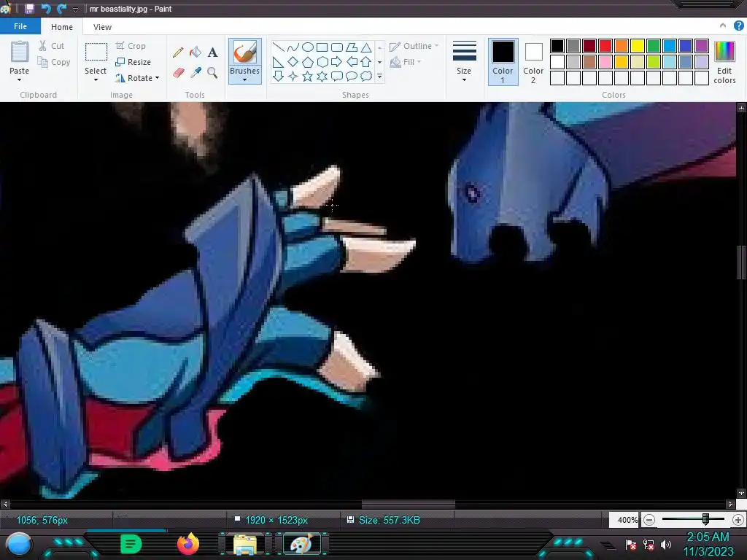Select the Eraser tool
Image resolution: width=747 pixels, height=560 pixels.
tap(178, 72)
